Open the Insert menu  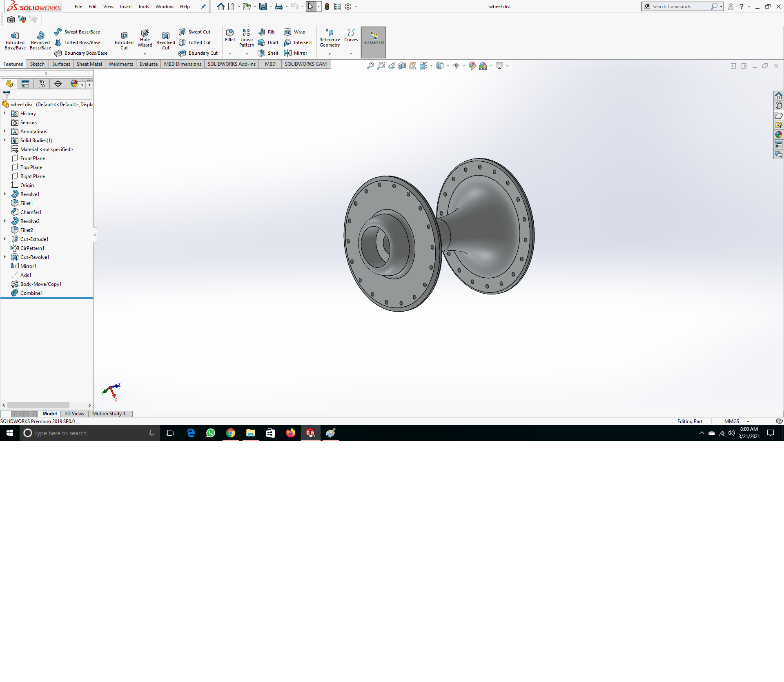tap(126, 7)
